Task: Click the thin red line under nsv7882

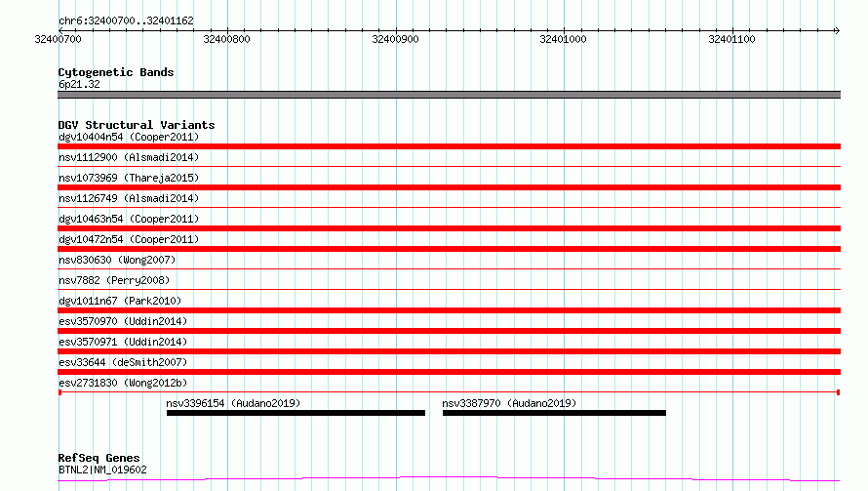Action: tap(449, 289)
